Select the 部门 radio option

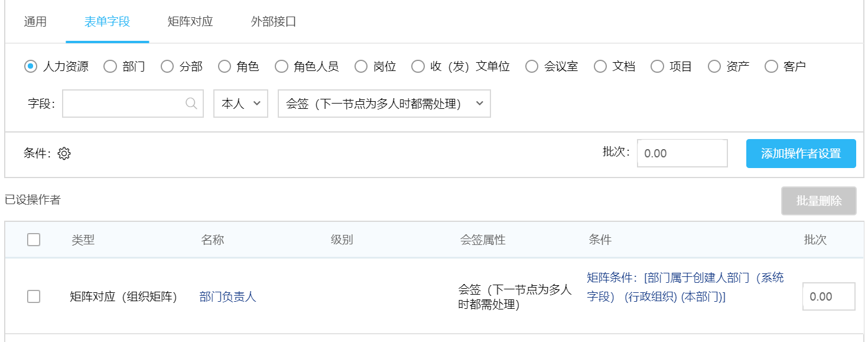[x=110, y=66]
